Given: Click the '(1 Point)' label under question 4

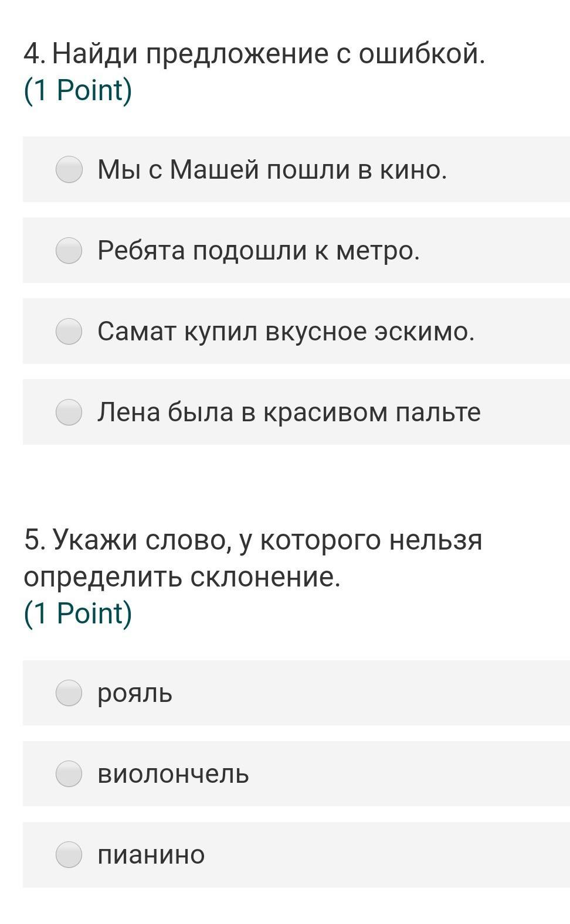Looking at the screenshot, I should (x=78, y=90).
